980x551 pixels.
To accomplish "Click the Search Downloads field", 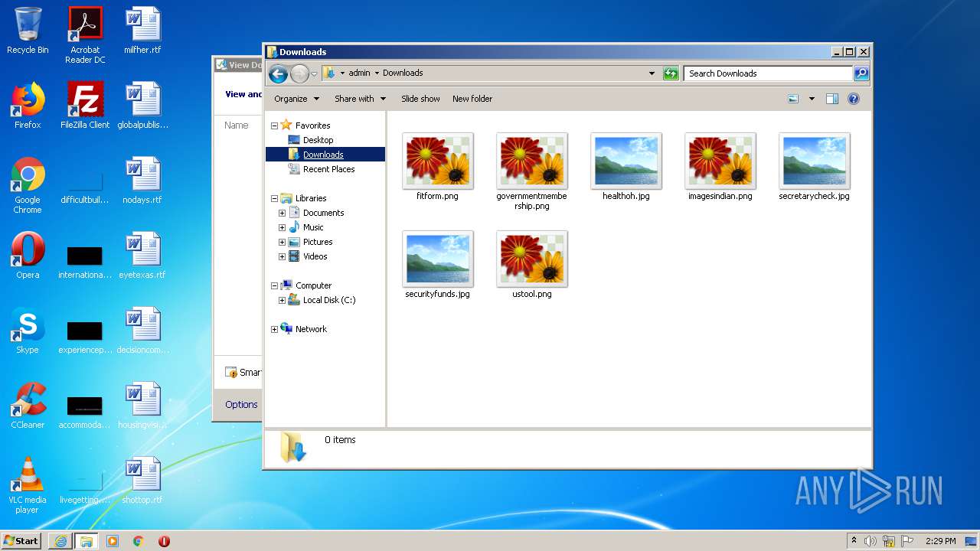I will tap(767, 73).
